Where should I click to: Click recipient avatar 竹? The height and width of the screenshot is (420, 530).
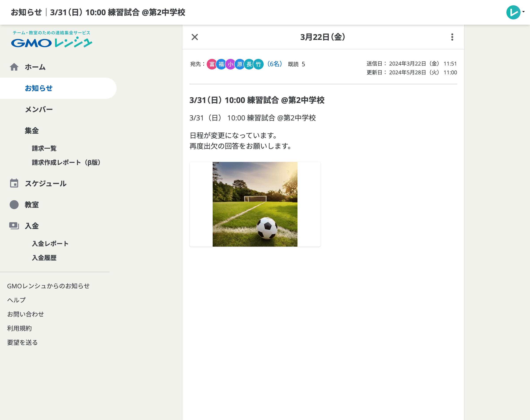[258, 64]
